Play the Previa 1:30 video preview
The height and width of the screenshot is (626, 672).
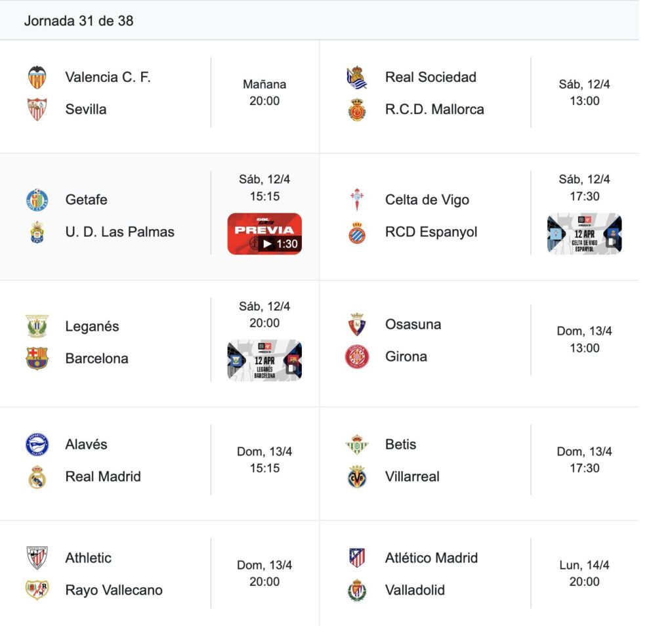click(x=264, y=234)
